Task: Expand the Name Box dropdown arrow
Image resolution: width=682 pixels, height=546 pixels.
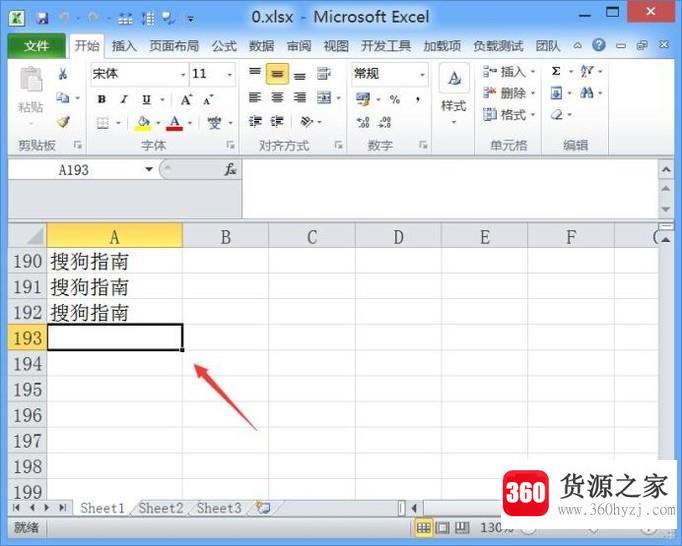Action: click(x=149, y=169)
